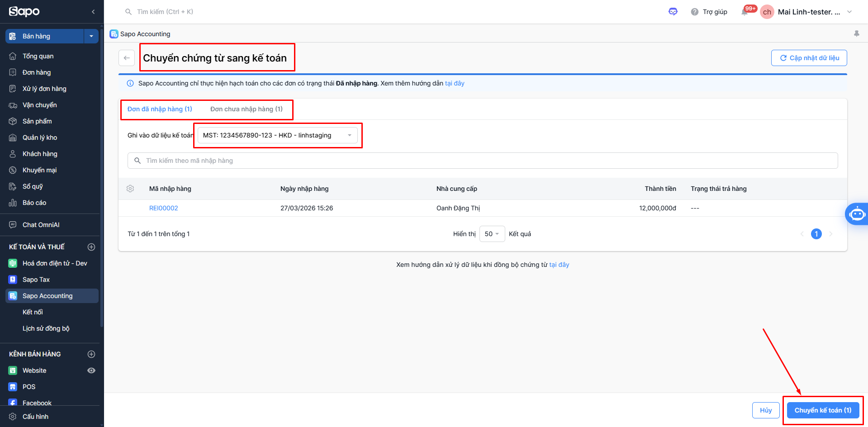Expand the Bán hàng dropdown arrow
This screenshot has width=868, height=427.
point(91,36)
